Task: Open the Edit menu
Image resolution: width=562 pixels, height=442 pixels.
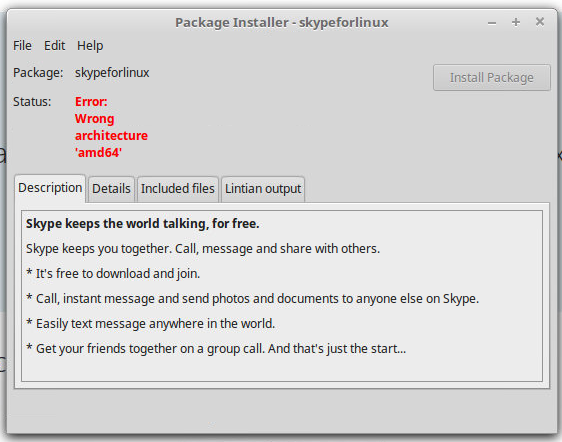Action: (54, 46)
